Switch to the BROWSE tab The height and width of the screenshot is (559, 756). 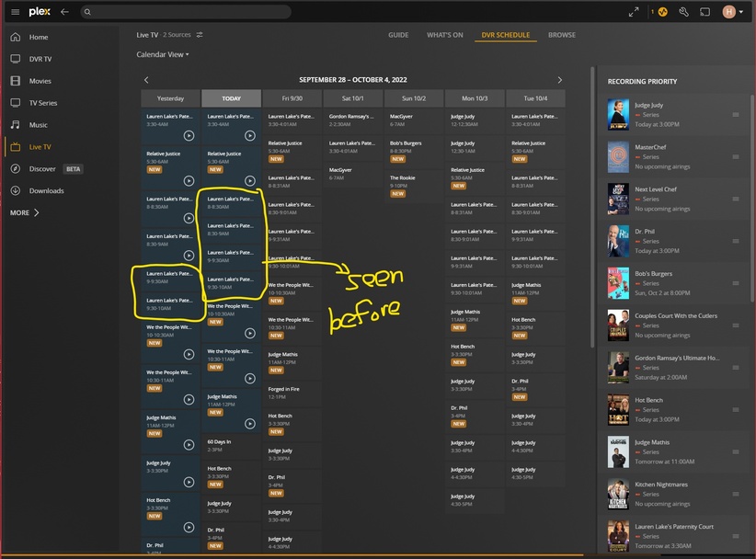point(562,35)
